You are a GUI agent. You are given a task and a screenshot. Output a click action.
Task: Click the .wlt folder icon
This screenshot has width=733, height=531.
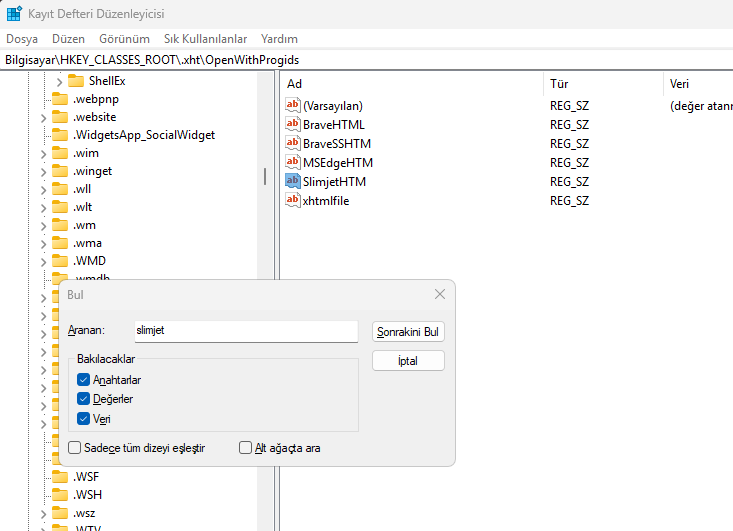coord(60,207)
